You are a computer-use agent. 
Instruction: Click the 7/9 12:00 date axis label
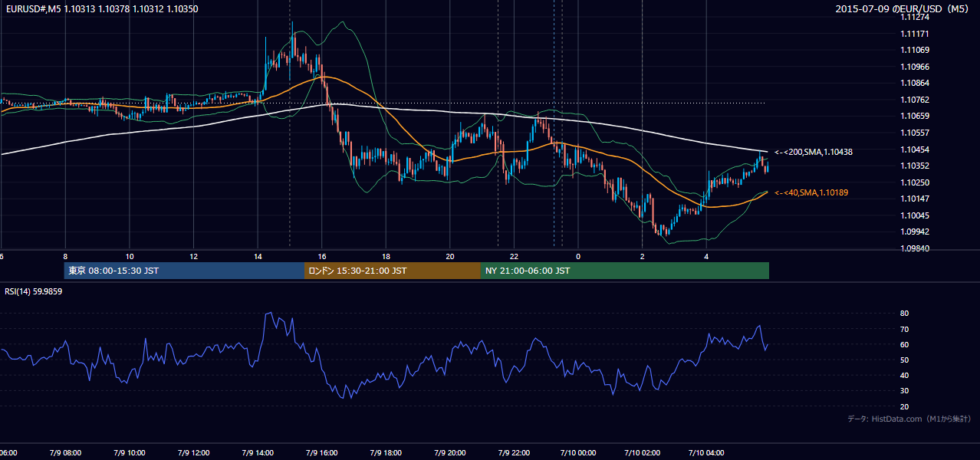click(x=193, y=452)
